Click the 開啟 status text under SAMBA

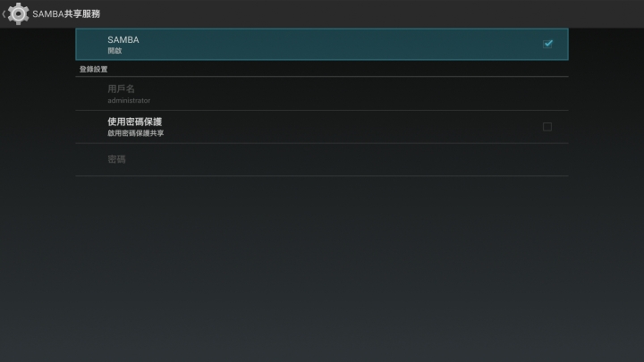click(114, 51)
